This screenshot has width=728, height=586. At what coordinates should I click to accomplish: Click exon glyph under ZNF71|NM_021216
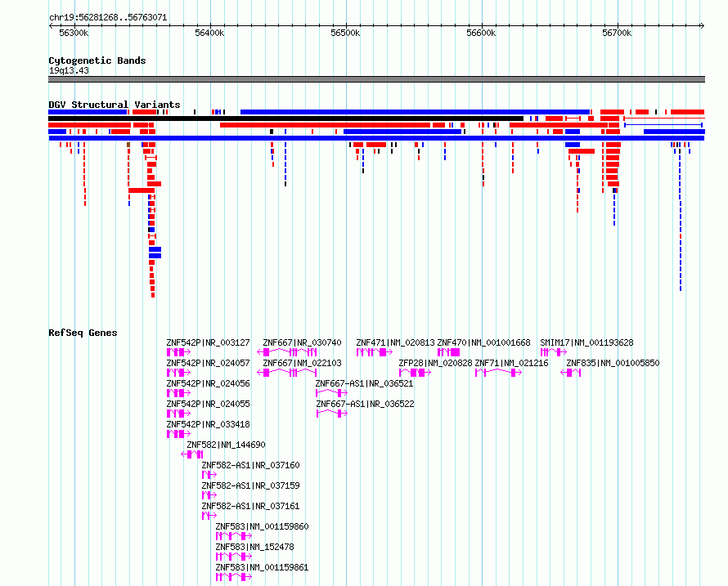click(499, 373)
